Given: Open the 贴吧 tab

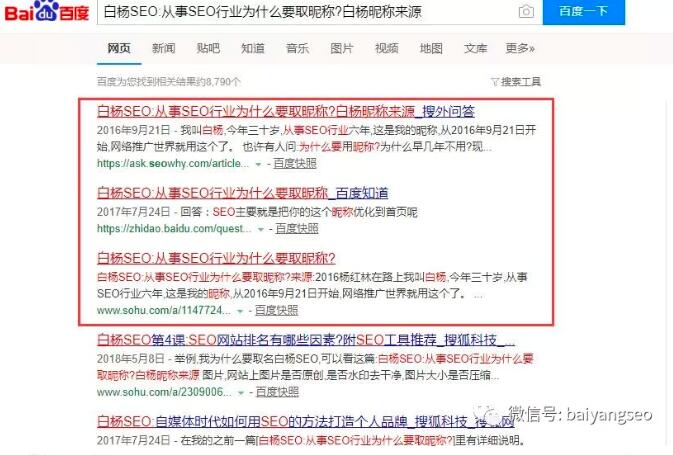Looking at the screenshot, I should pos(208,49).
